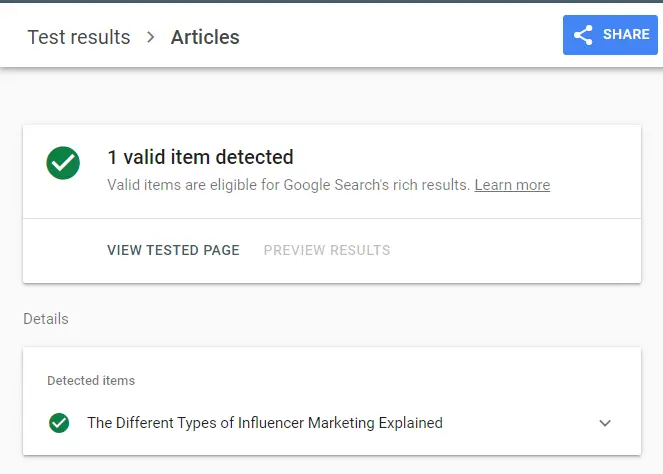Click the '1 valid item detected' heading
Image resolution: width=663 pixels, height=474 pixels.
click(200, 157)
